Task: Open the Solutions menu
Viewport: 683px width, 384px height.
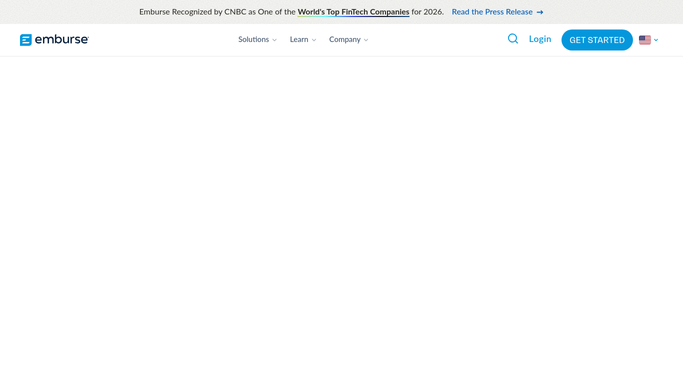Action: (257, 40)
